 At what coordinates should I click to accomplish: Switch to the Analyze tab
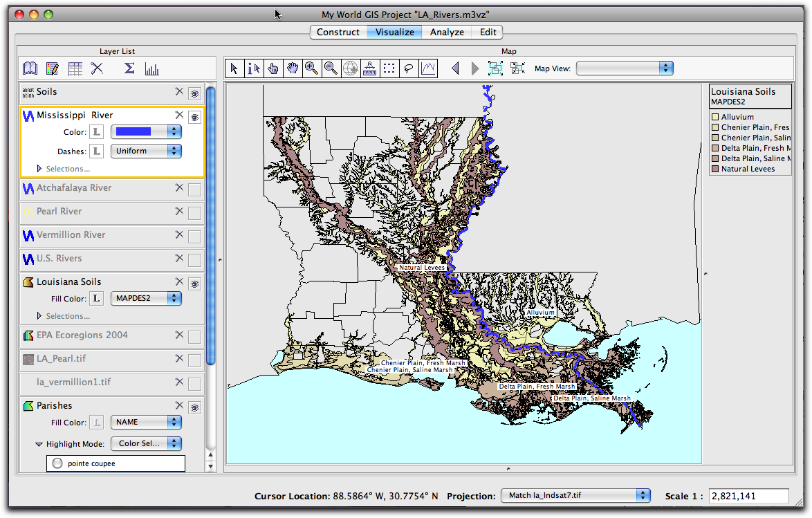pyautogui.click(x=447, y=32)
